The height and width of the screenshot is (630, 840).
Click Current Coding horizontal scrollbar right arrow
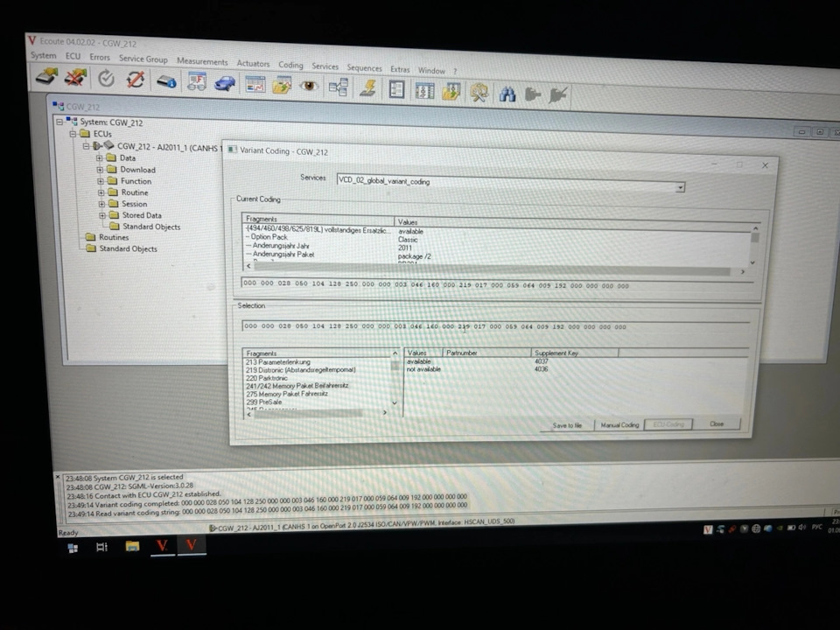(743, 272)
